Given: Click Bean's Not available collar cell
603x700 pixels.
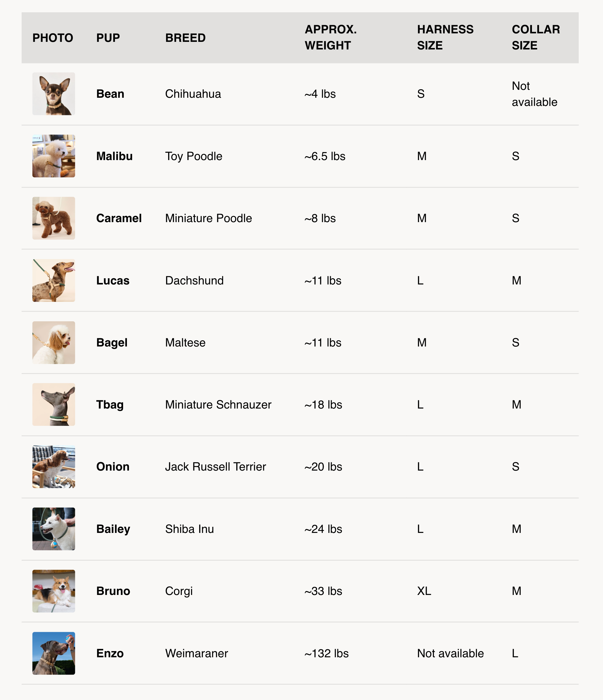Looking at the screenshot, I should tap(535, 94).
